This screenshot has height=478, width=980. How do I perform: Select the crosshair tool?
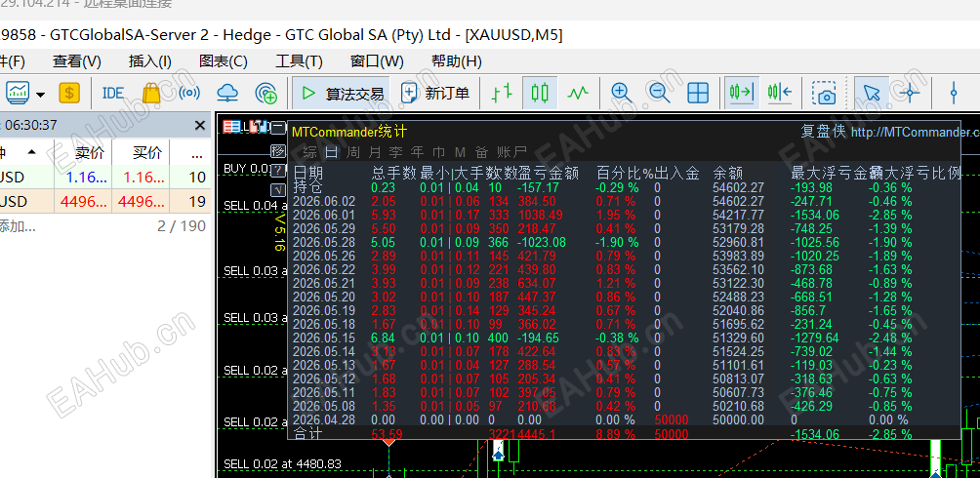point(910,93)
